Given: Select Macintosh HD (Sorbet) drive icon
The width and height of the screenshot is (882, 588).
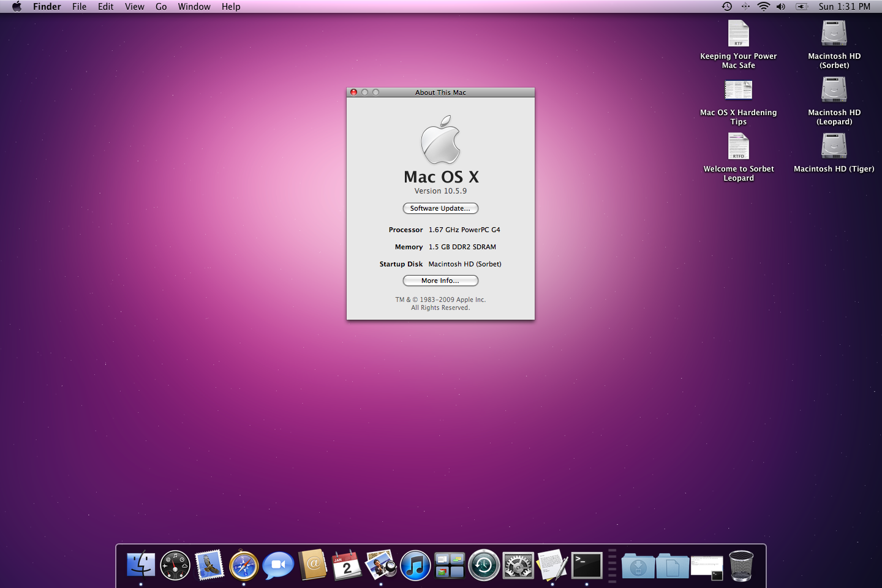Looking at the screenshot, I should coord(834,34).
